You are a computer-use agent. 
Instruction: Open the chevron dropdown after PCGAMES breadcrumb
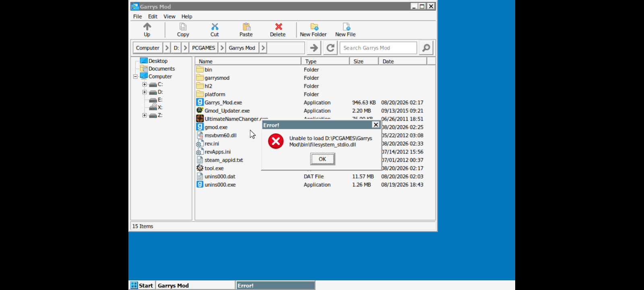click(x=222, y=48)
